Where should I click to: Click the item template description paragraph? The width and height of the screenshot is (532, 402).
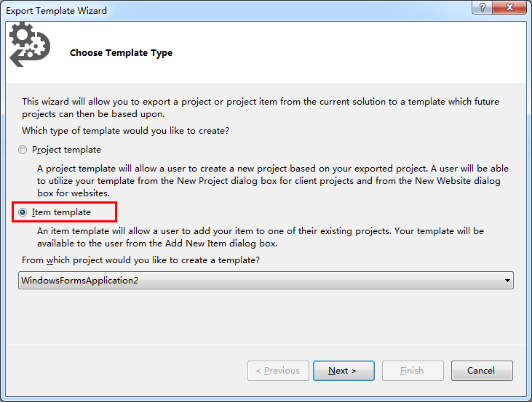(261, 237)
